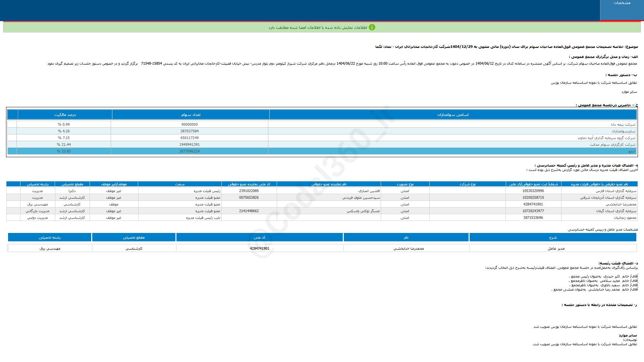This screenshot has height=362, width=644.
Task: Click the شرح header in CEO table
Action: tap(553, 237)
